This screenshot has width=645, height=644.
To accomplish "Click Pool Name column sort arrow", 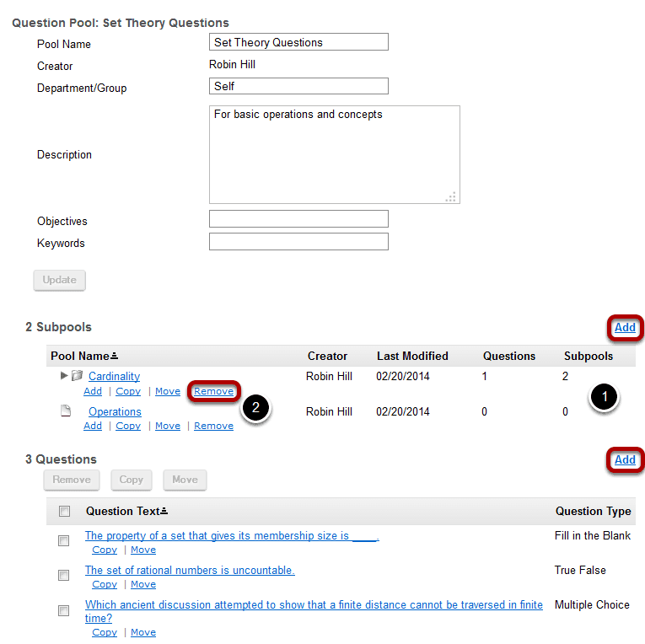I will coord(113,357).
